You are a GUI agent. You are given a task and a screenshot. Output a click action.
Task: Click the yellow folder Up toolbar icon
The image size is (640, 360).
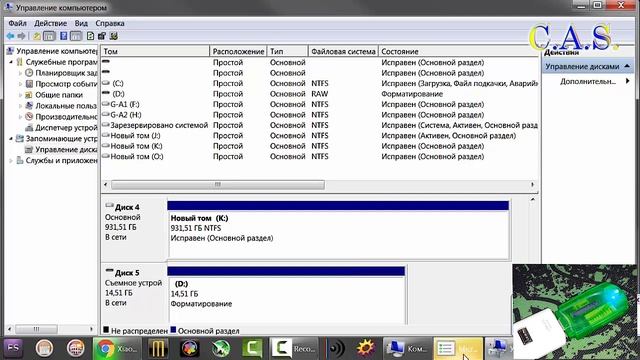[37, 36]
